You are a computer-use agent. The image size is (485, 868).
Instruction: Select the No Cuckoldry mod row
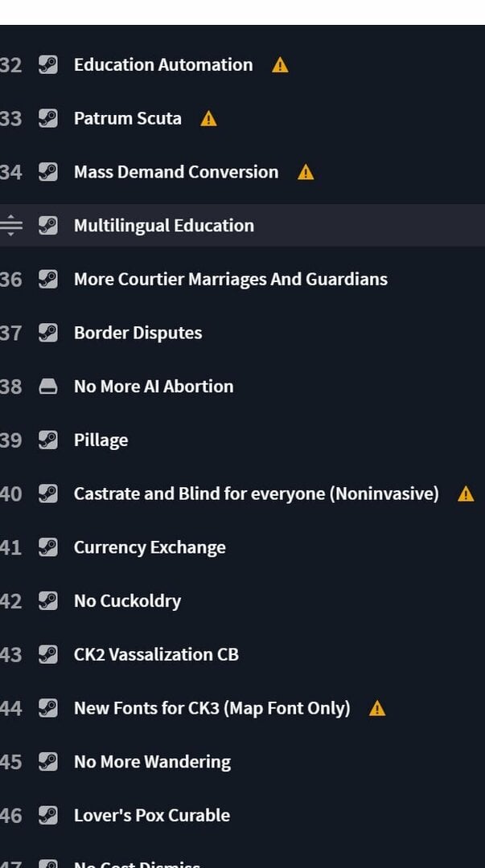[x=242, y=601]
